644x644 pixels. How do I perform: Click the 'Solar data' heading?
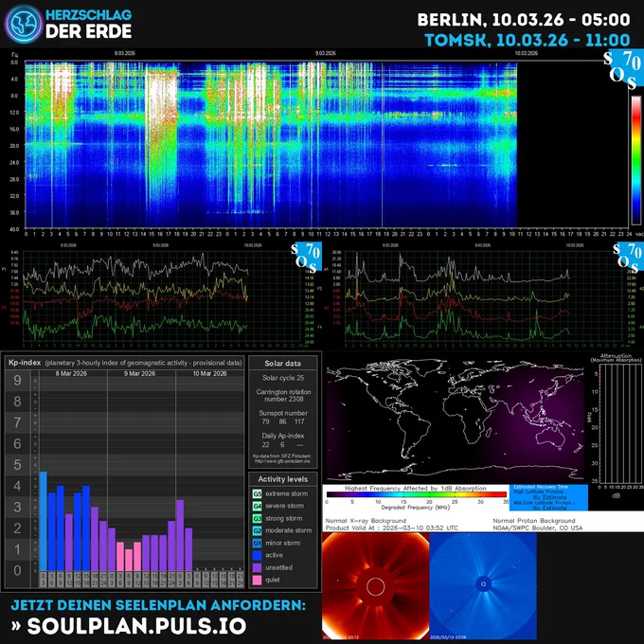(x=282, y=364)
